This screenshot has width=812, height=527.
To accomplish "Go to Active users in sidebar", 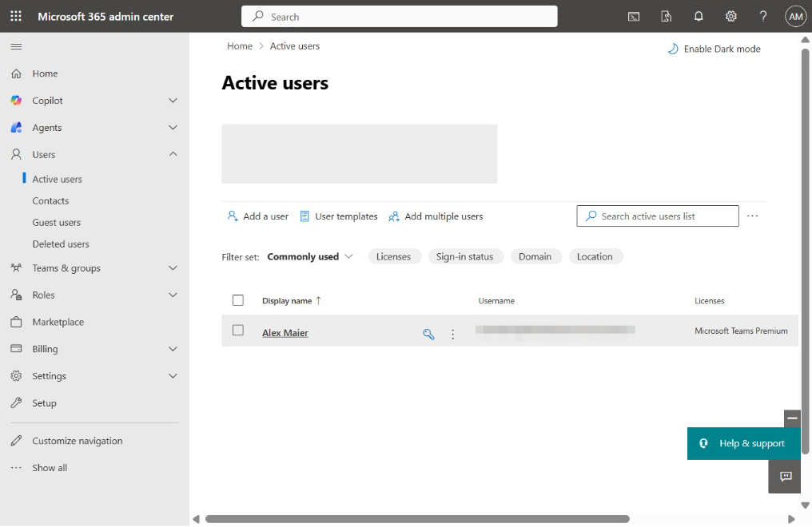I will click(57, 179).
